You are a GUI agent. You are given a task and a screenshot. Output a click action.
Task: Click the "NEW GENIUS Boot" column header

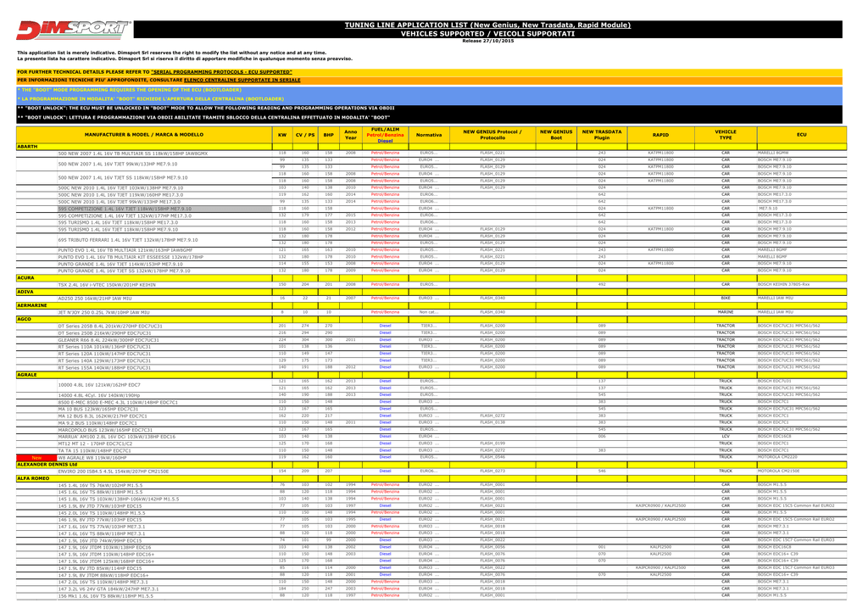point(556,135)
